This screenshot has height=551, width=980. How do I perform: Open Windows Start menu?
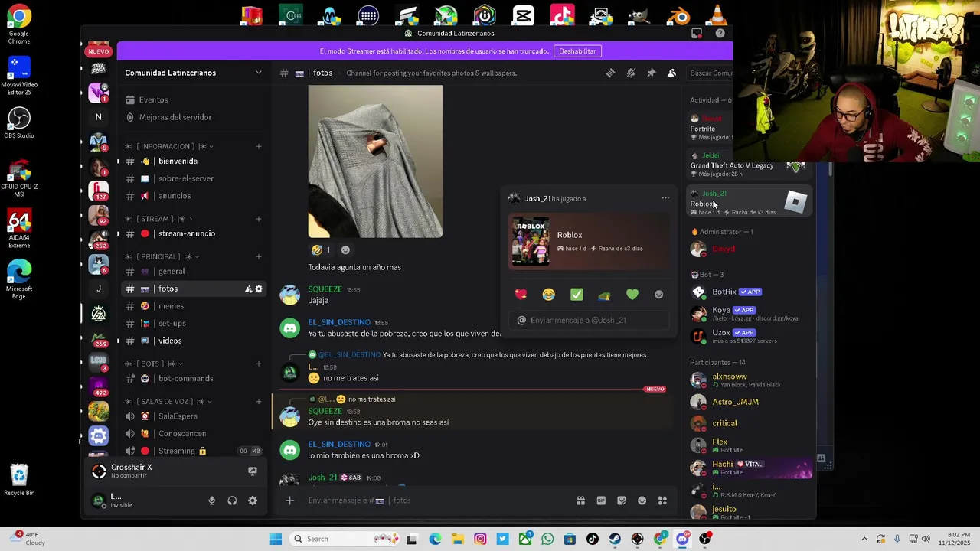276,539
